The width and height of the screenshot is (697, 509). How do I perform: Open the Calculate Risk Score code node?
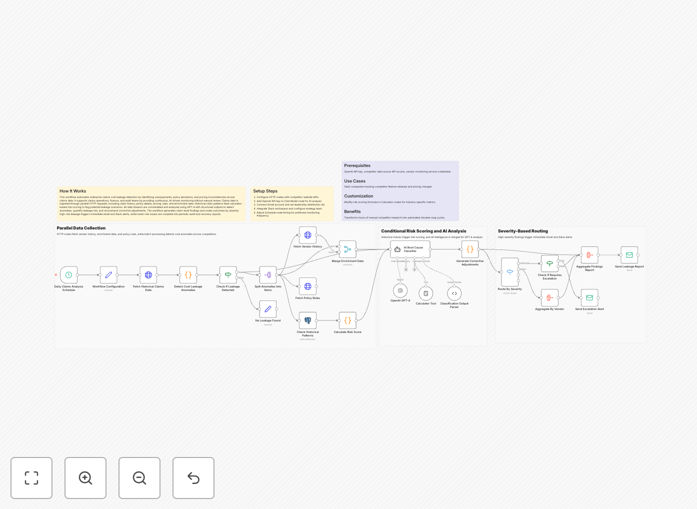pyautogui.click(x=348, y=321)
